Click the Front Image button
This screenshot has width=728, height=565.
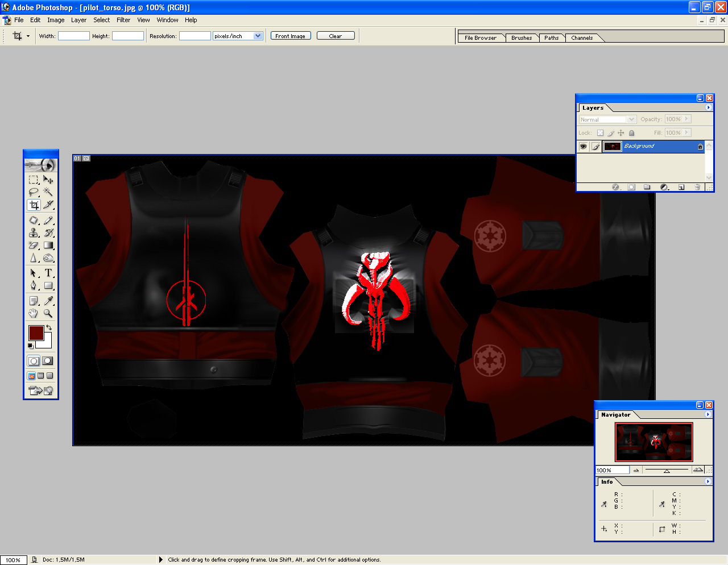coord(291,36)
